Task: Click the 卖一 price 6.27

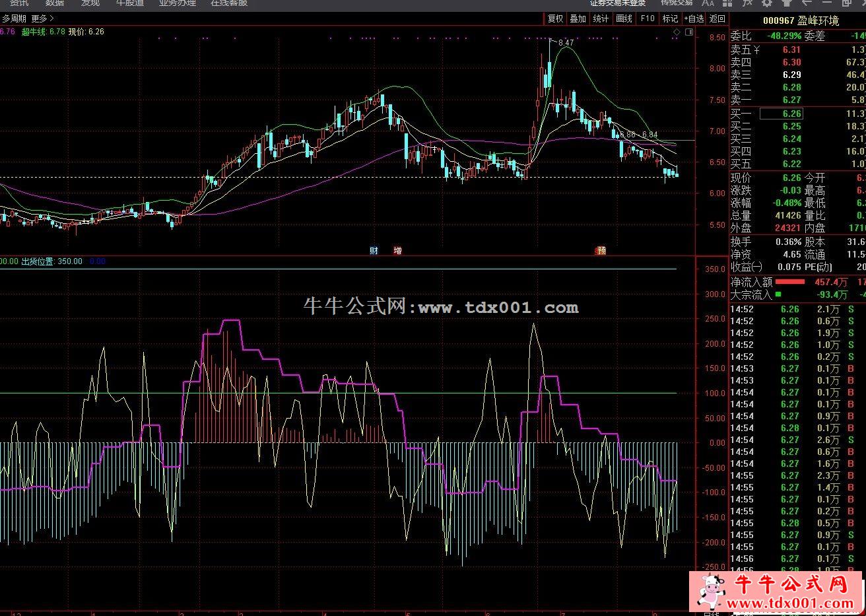Action: pyautogui.click(x=792, y=100)
